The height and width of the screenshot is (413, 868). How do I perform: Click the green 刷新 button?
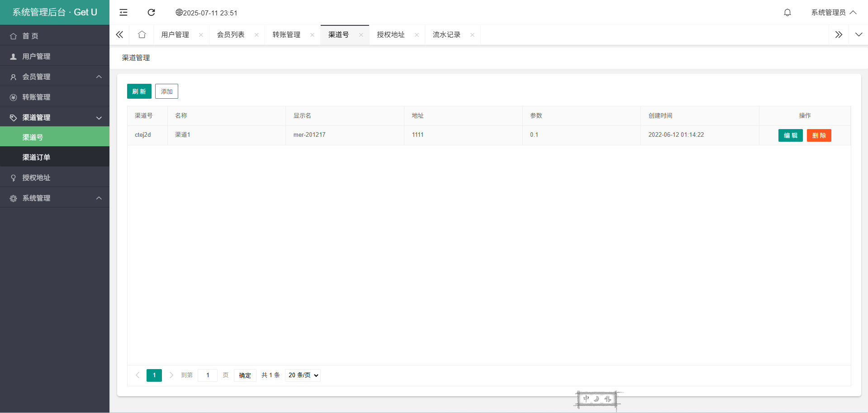(x=139, y=91)
